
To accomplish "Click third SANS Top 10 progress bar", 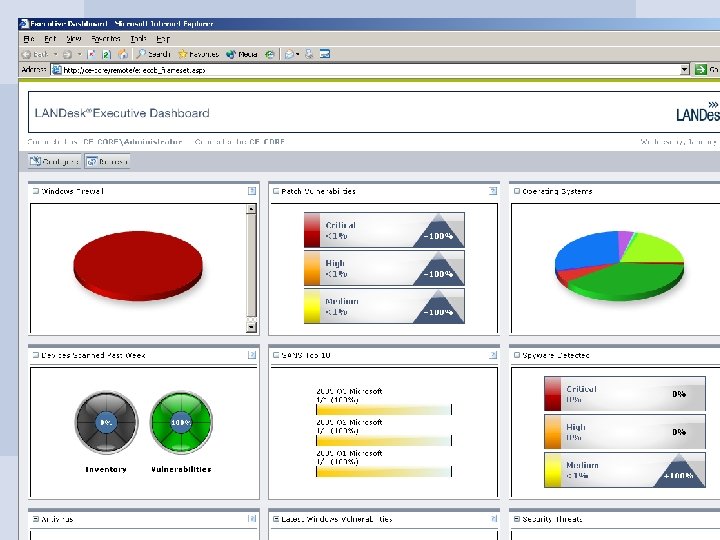I will pyautogui.click(x=384, y=472).
